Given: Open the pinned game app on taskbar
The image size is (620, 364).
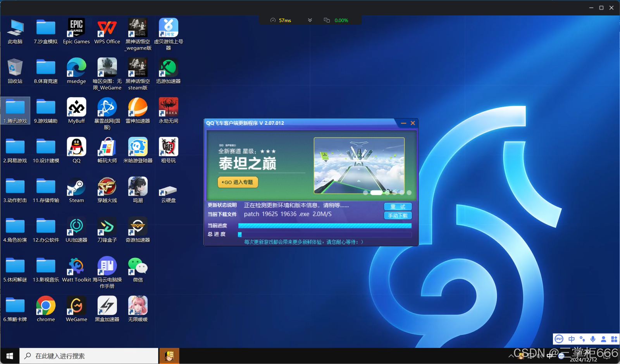Looking at the screenshot, I should pos(169,356).
